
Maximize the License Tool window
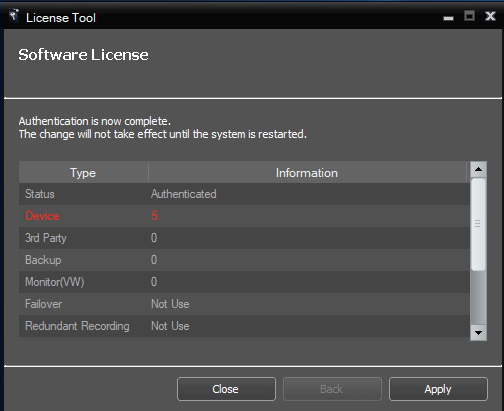click(469, 16)
